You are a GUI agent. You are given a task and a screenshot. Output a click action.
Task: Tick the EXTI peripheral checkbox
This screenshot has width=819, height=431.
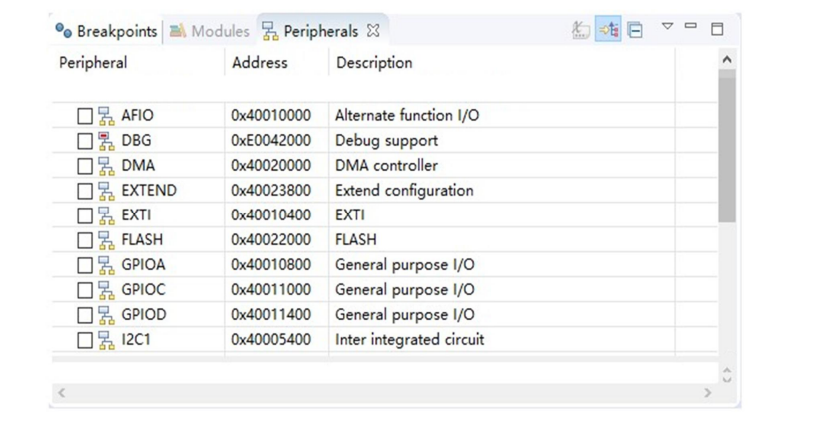85,216
